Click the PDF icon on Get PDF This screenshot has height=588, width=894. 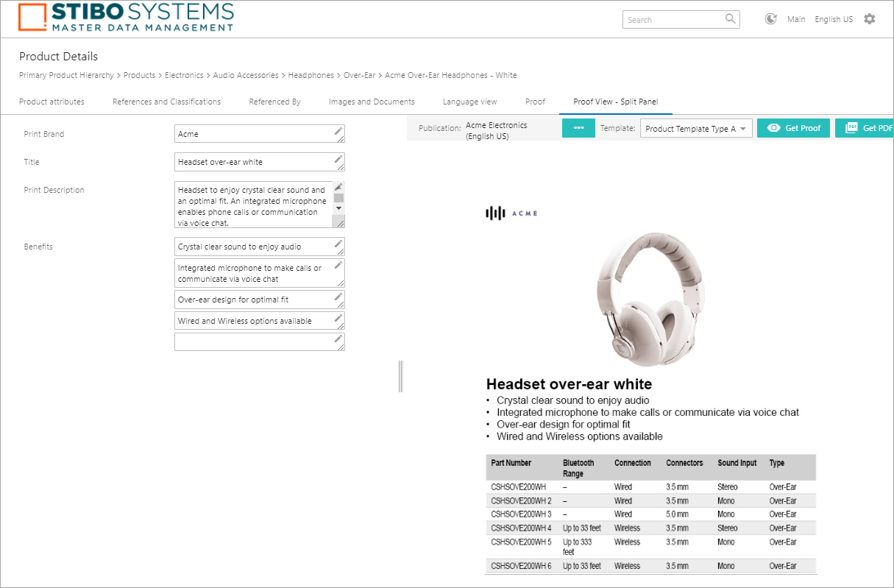(851, 127)
